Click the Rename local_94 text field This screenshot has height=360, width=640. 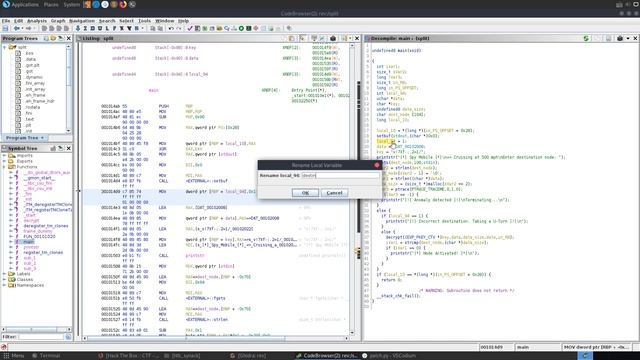[x=340, y=176]
